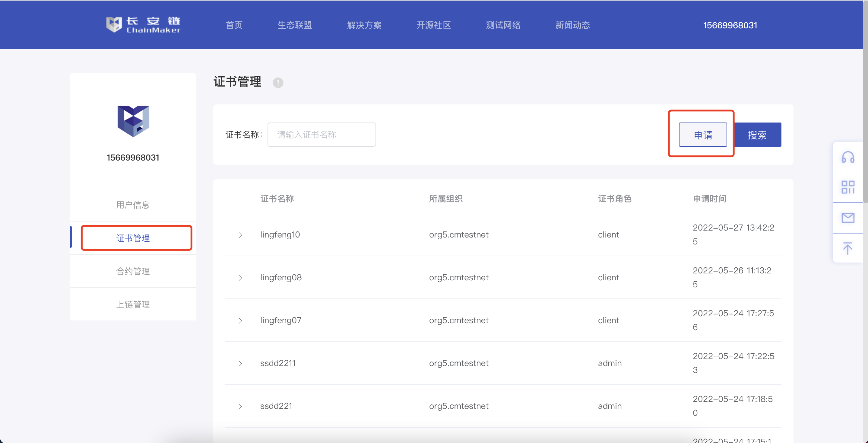
Task: Expand the lingfeng10 certificate row
Action: point(240,235)
